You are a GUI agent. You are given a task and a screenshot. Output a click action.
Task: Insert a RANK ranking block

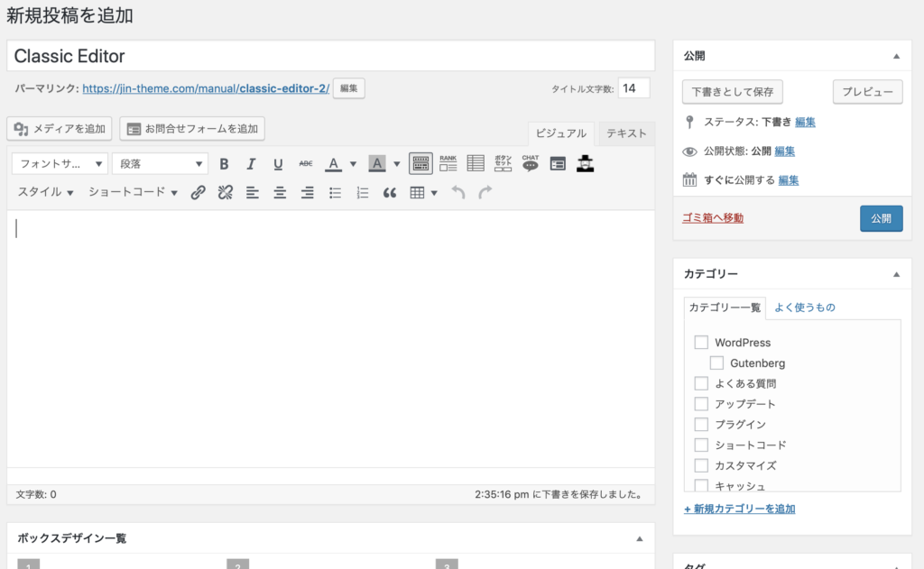tap(448, 163)
